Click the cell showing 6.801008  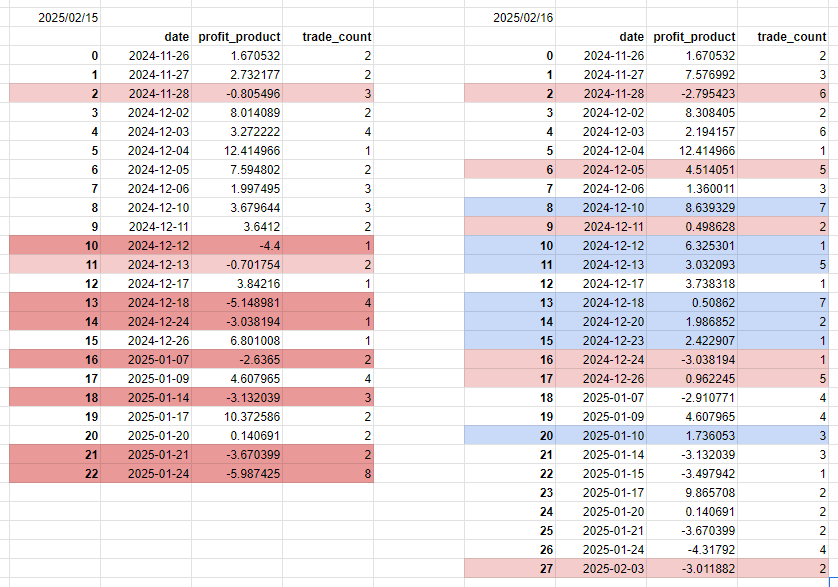[x=237, y=341]
